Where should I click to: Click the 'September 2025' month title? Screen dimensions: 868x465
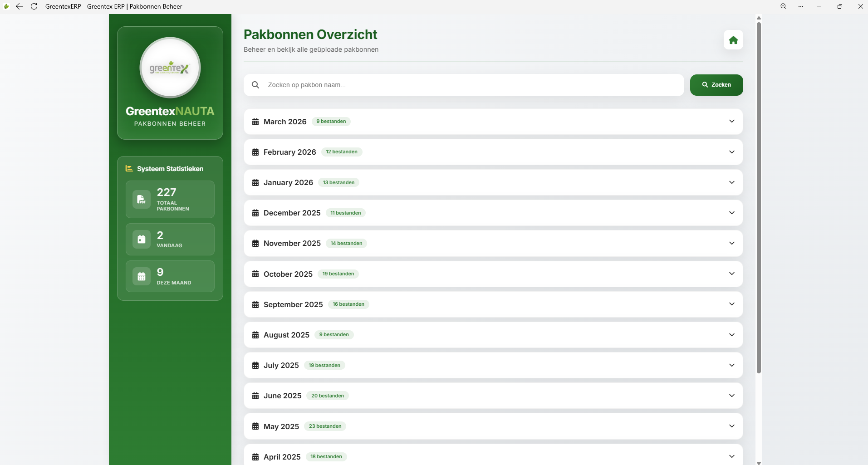point(293,304)
